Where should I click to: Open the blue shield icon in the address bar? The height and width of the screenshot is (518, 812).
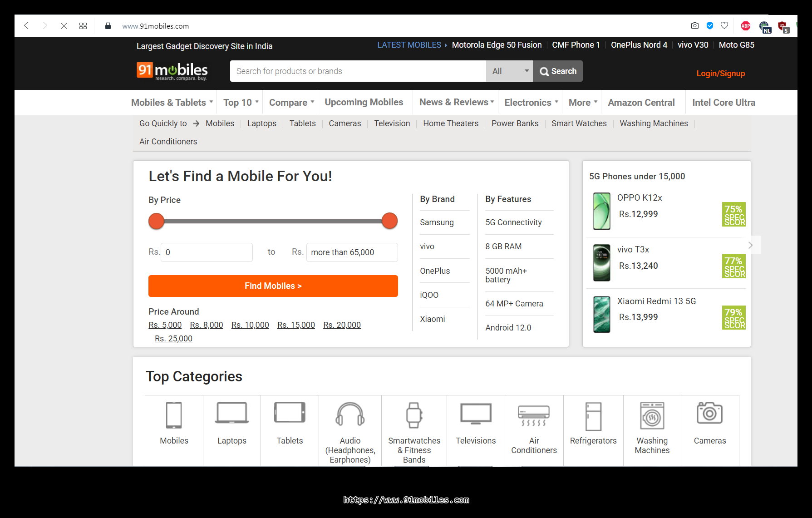pyautogui.click(x=710, y=26)
